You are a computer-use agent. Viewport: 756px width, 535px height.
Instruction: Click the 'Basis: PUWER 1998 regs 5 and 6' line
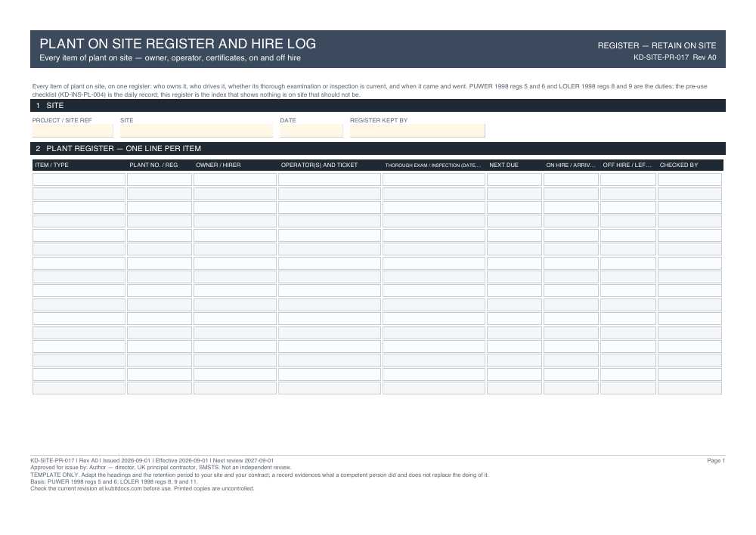pos(114,481)
